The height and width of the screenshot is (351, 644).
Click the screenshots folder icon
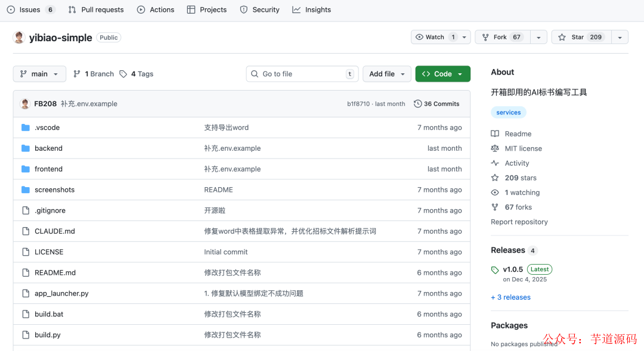(26, 190)
